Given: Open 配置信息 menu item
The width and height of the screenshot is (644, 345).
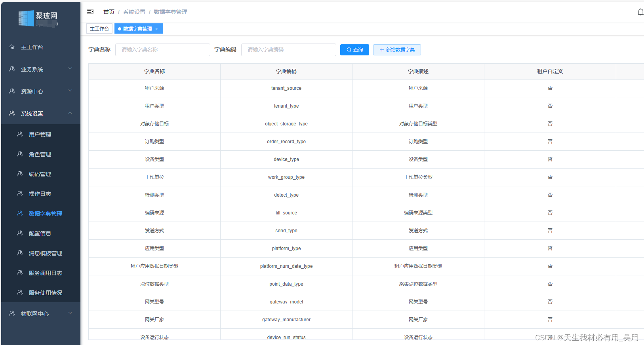Looking at the screenshot, I should click(41, 233).
